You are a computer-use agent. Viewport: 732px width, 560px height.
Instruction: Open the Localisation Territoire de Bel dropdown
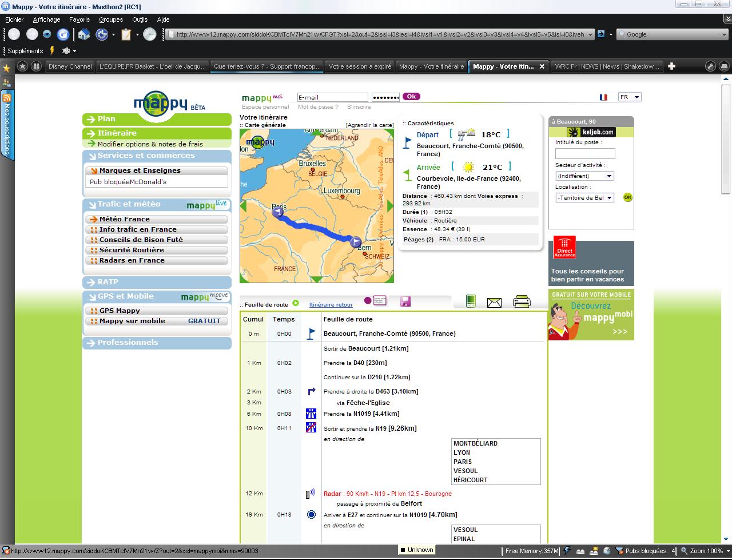[x=584, y=197]
